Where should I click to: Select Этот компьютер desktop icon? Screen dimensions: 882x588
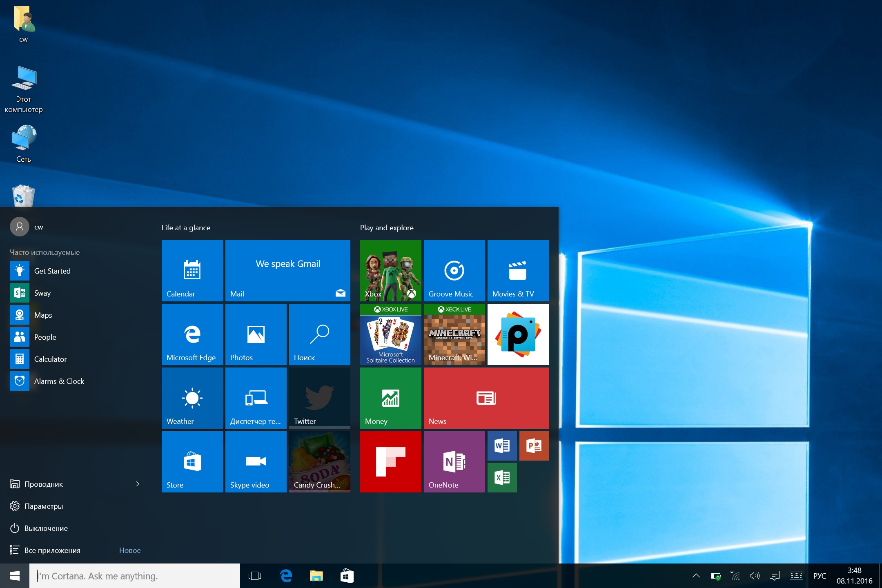[x=24, y=89]
